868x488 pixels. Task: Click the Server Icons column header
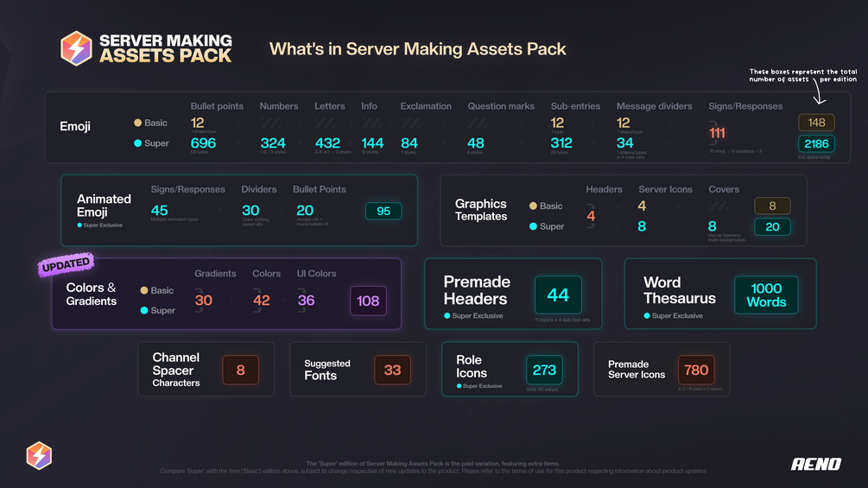tap(665, 189)
